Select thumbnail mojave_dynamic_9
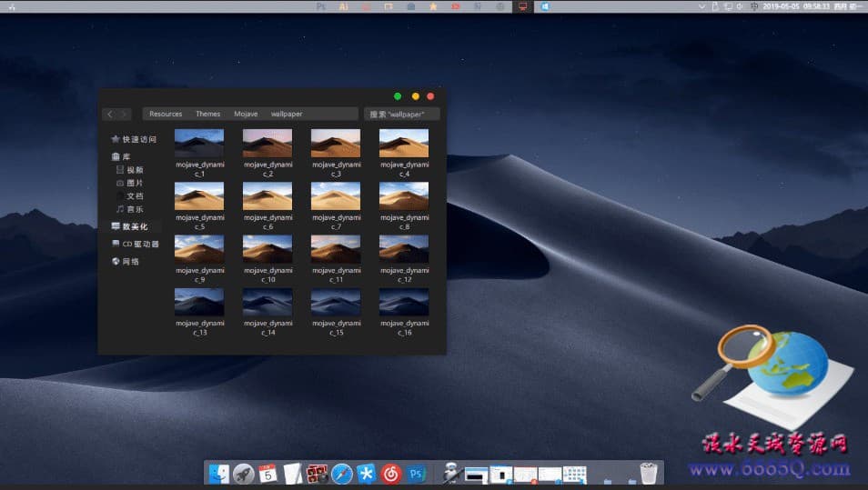The image size is (868, 490). pyautogui.click(x=199, y=249)
